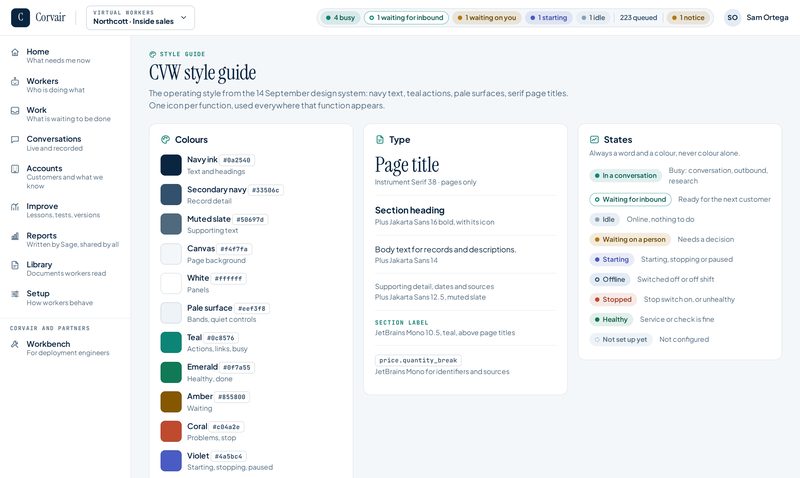Open the Northcott Inside sales workspace dropdown
Image resolution: width=800 pixels, height=478 pixels.
[140, 17]
